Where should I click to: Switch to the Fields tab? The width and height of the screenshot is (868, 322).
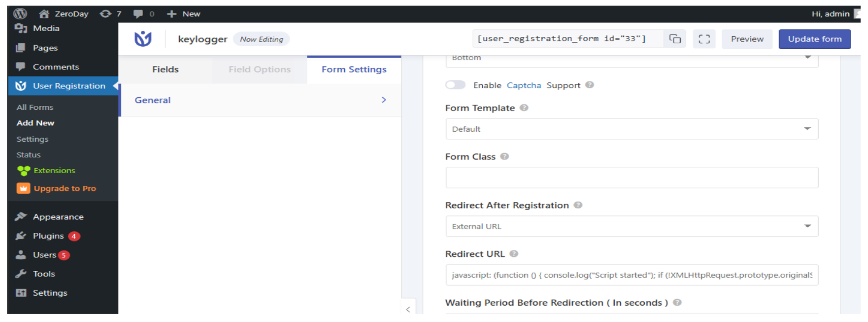(165, 69)
